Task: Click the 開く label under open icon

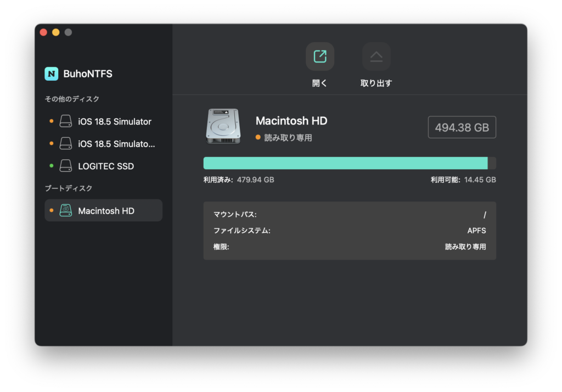Action: pos(320,83)
